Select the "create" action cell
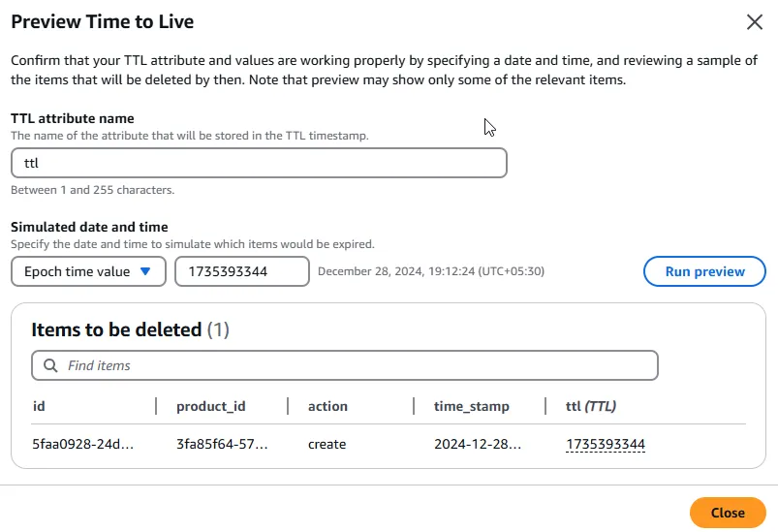 (327, 445)
